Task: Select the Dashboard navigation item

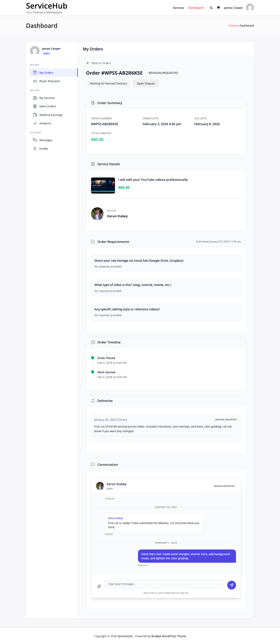Action: [196, 8]
